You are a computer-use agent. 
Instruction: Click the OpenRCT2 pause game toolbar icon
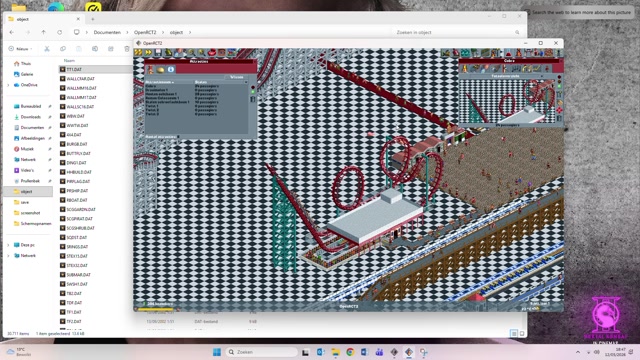(138, 52)
